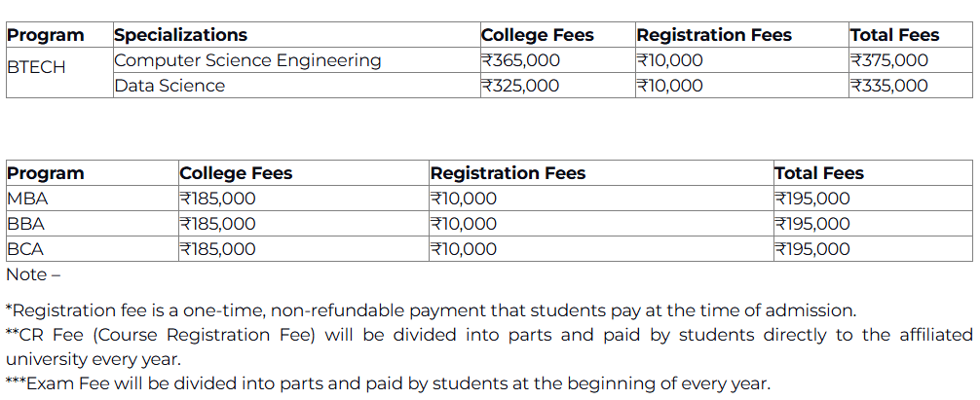Select the Computer Science Engineering specialization cell
The height and width of the screenshot is (400, 980).
pyautogui.click(x=247, y=60)
